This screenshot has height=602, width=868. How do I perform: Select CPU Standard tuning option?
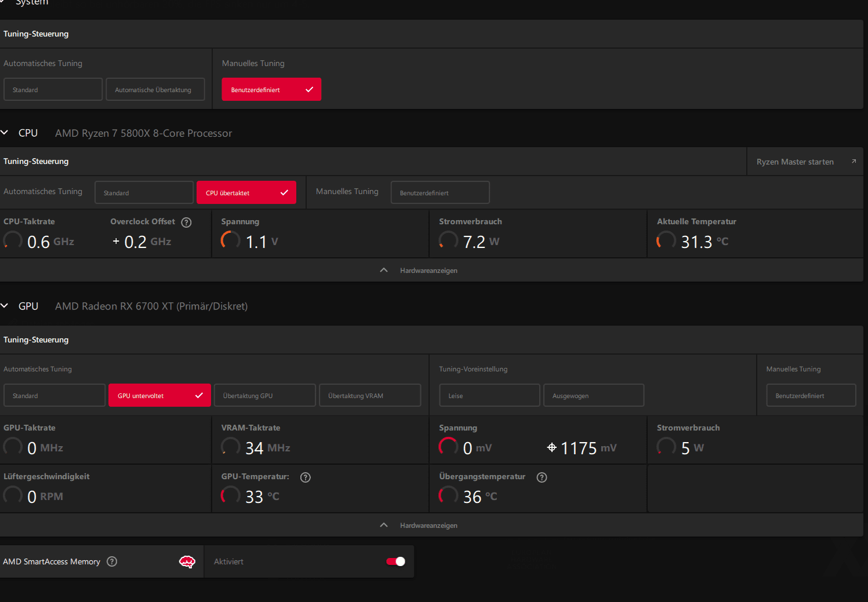click(x=144, y=192)
